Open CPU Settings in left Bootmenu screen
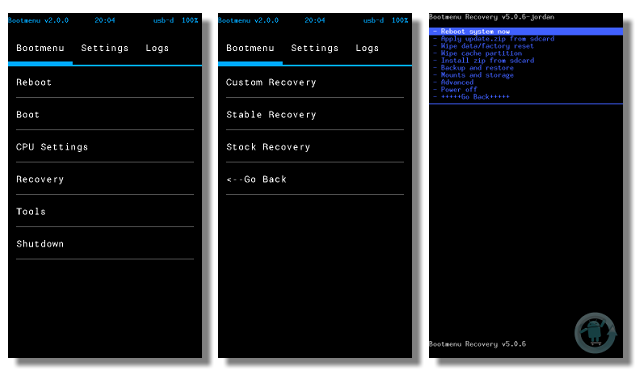The height and width of the screenshot is (380, 640). pos(105,147)
